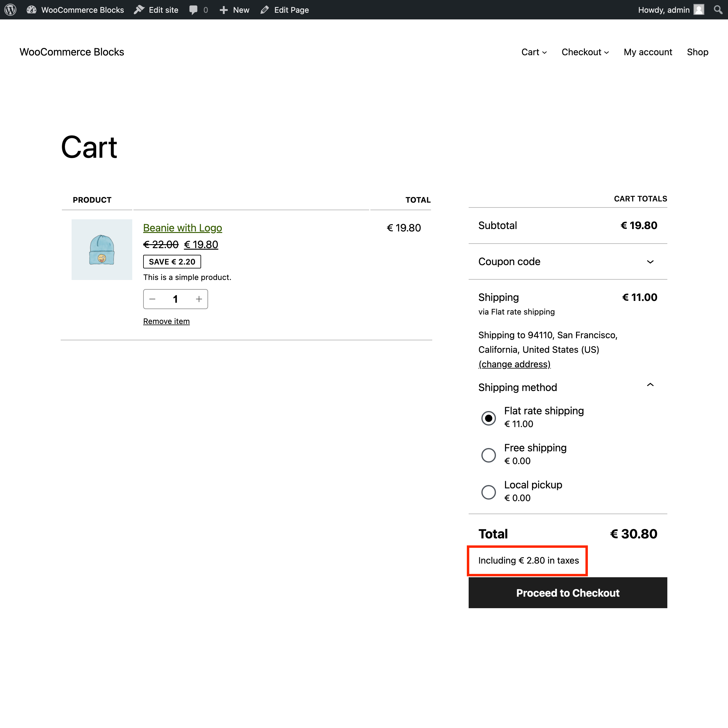Select Flat rate shipping option
The width and height of the screenshot is (728, 728).
488,418
